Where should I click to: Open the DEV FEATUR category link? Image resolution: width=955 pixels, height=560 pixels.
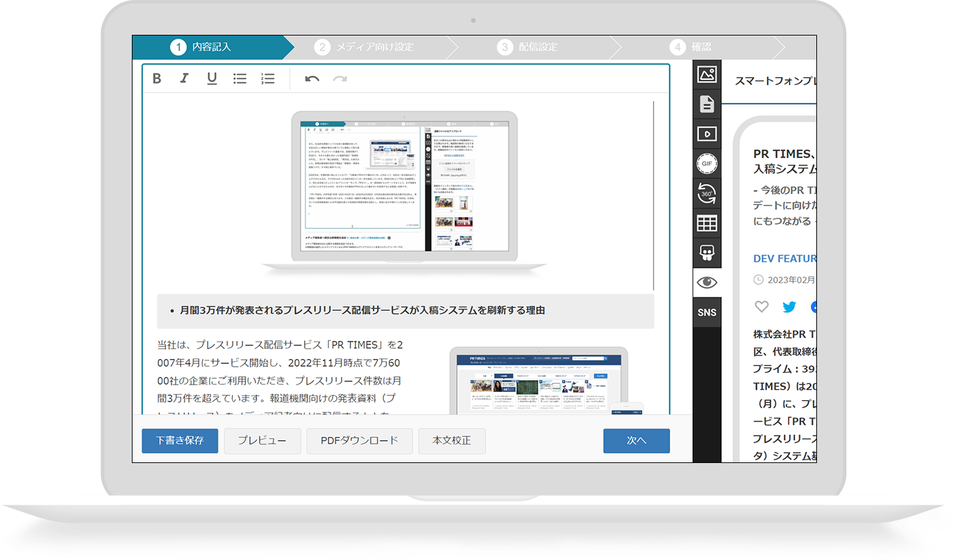(x=785, y=259)
